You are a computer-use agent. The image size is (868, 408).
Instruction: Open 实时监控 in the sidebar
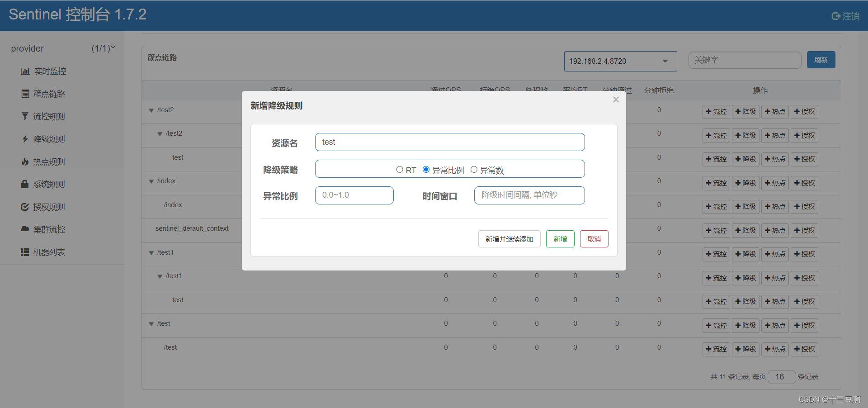point(43,71)
